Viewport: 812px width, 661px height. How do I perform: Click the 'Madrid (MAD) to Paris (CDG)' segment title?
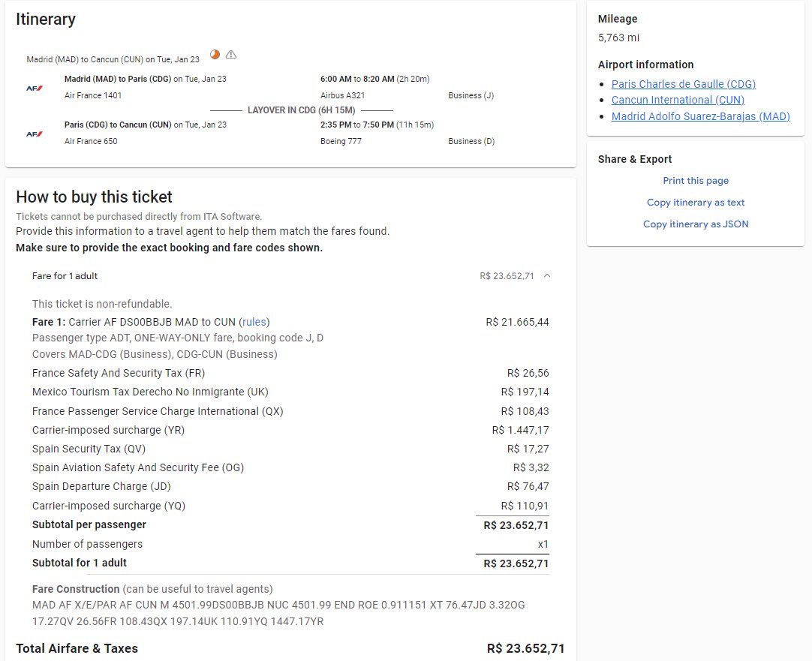point(118,80)
